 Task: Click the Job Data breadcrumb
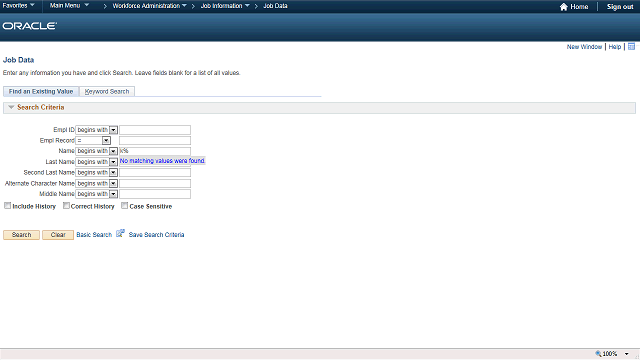pos(275,6)
